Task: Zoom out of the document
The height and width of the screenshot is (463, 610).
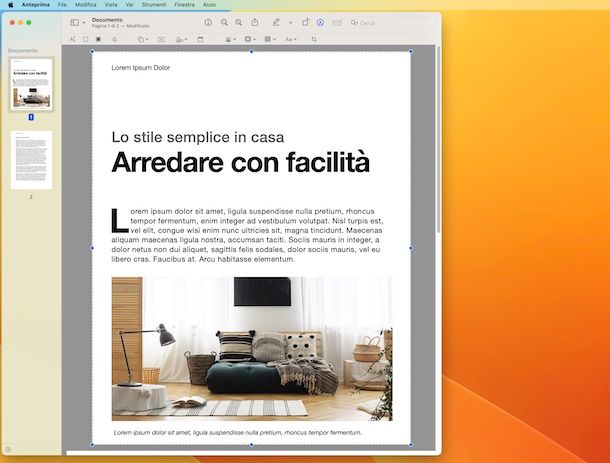Action: click(x=224, y=23)
